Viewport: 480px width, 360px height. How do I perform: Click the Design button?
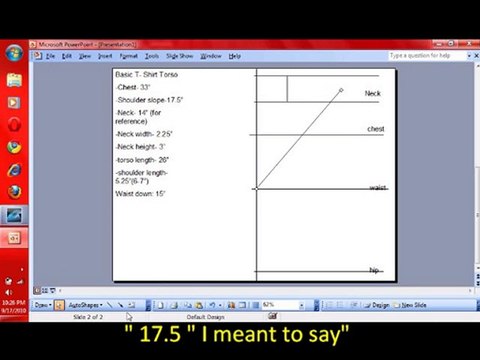point(377,305)
